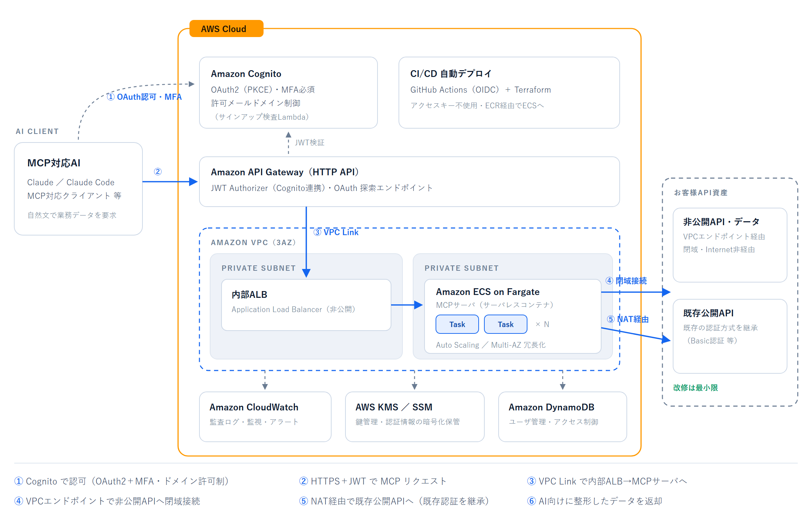Click the text "アクセスキー不使用・ECR経由でECSへ"
Image resolution: width=812 pixels, height=513 pixels.
click(x=477, y=105)
